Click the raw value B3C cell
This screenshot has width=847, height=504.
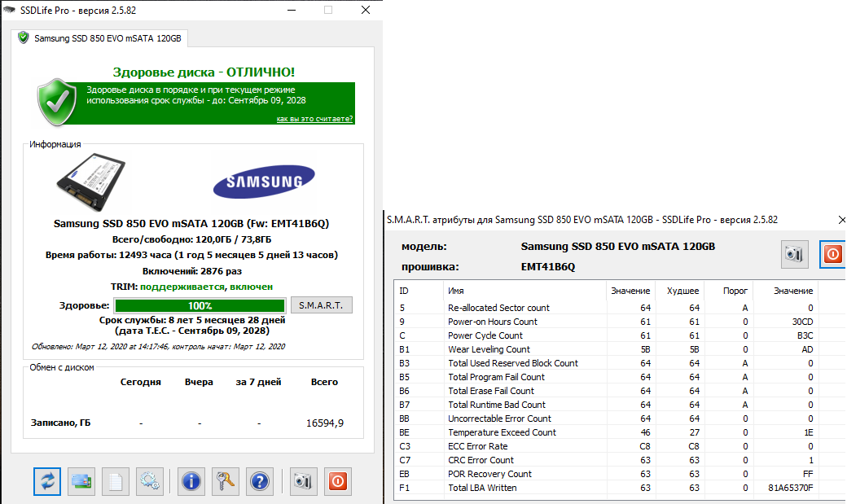click(x=805, y=335)
